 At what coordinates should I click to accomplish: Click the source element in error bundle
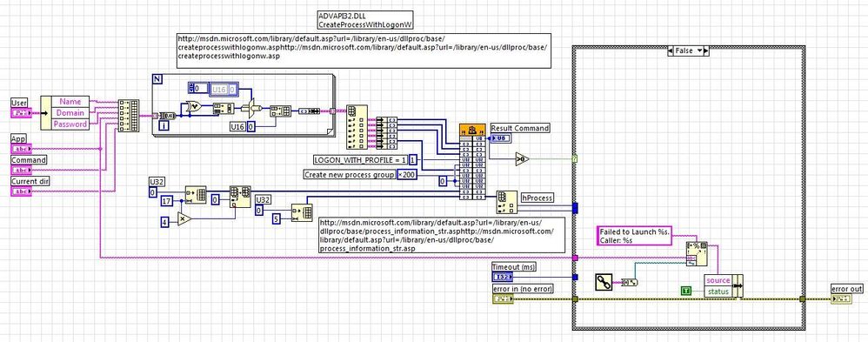tap(718, 280)
